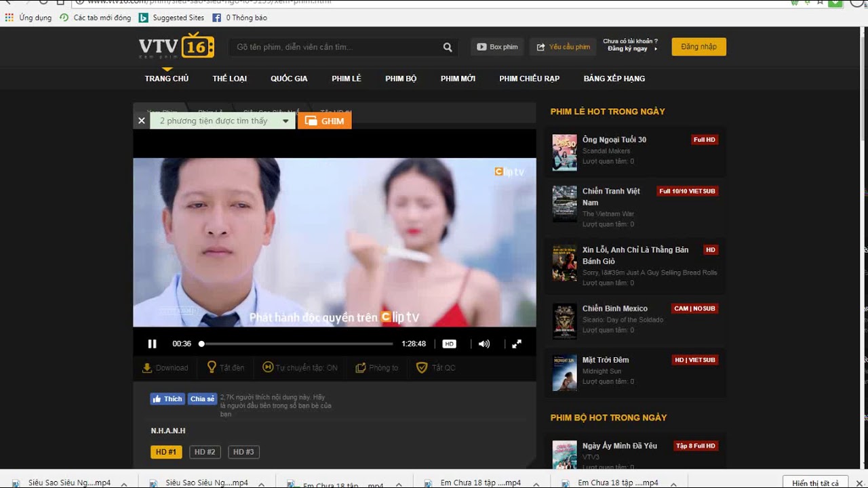
Task: Toggle Tắt QC ad-off option
Action: point(436,367)
